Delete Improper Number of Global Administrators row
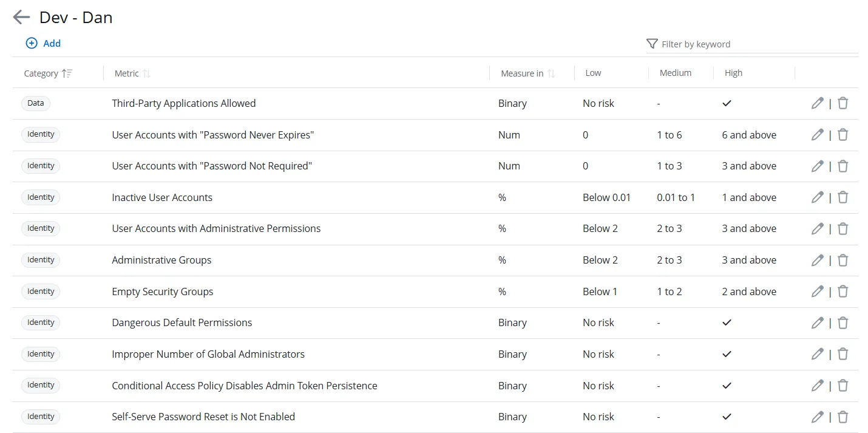This screenshot has height=433, width=868. [x=843, y=354]
